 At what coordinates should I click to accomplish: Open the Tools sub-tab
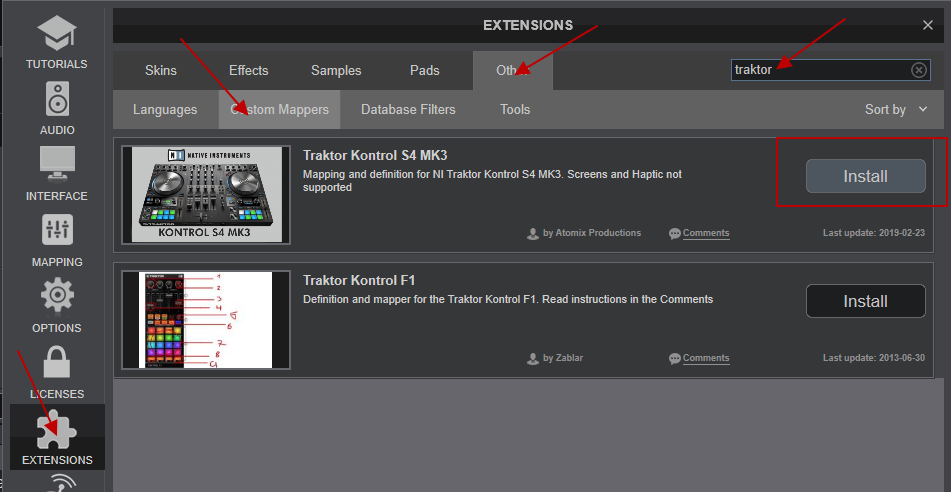pos(515,110)
